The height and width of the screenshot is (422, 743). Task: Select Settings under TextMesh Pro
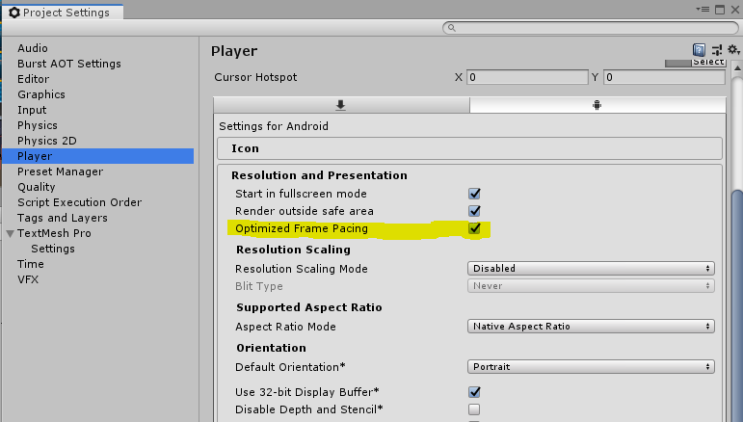pos(53,249)
